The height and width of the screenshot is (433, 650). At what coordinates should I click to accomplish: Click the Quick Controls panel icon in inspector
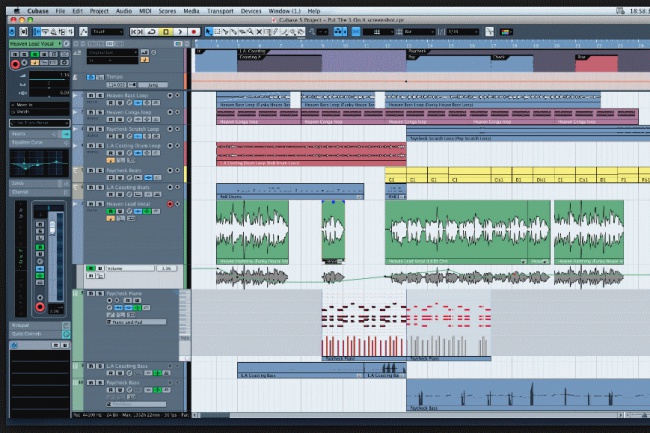pyautogui.click(x=66, y=334)
